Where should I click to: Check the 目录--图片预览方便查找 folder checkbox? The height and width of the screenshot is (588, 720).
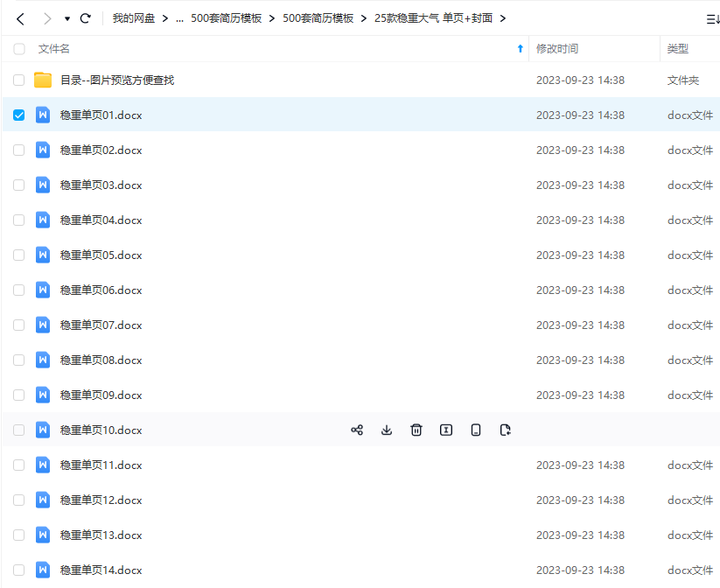(19, 80)
